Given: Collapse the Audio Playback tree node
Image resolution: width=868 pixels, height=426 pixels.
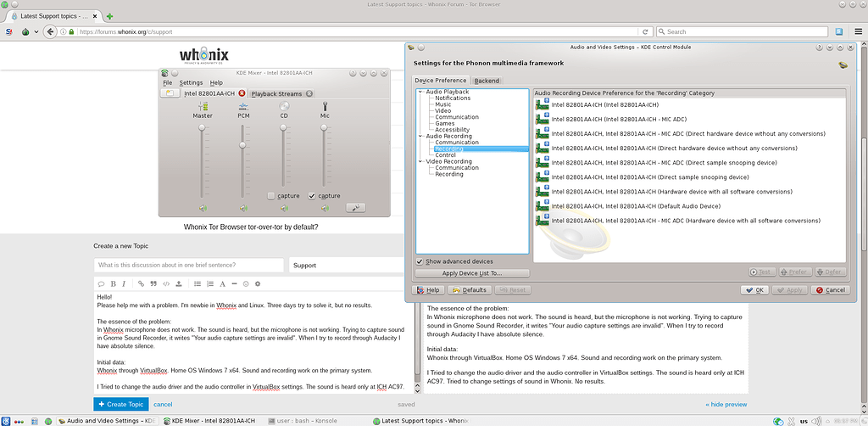Looking at the screenshot, I should (420, 92).
